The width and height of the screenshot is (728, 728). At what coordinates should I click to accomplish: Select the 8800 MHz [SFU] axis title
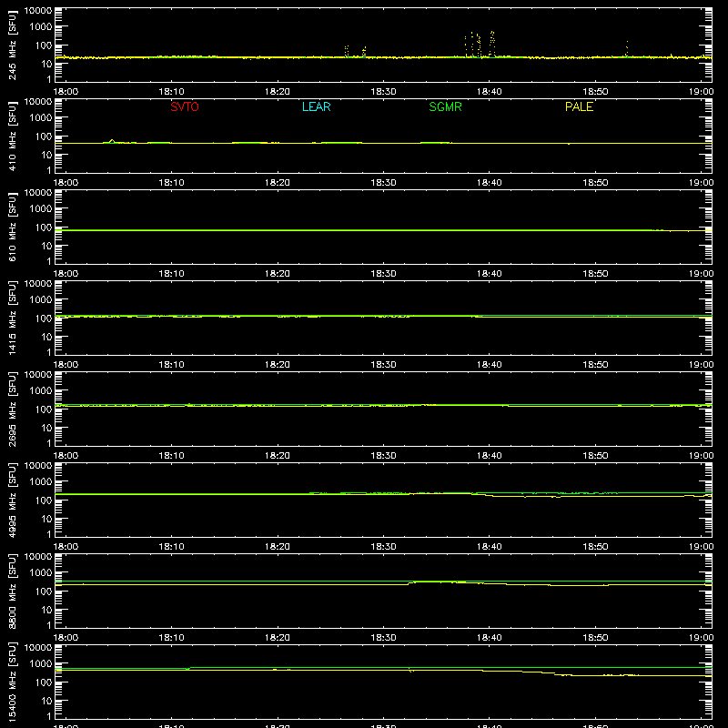point(12,591)
